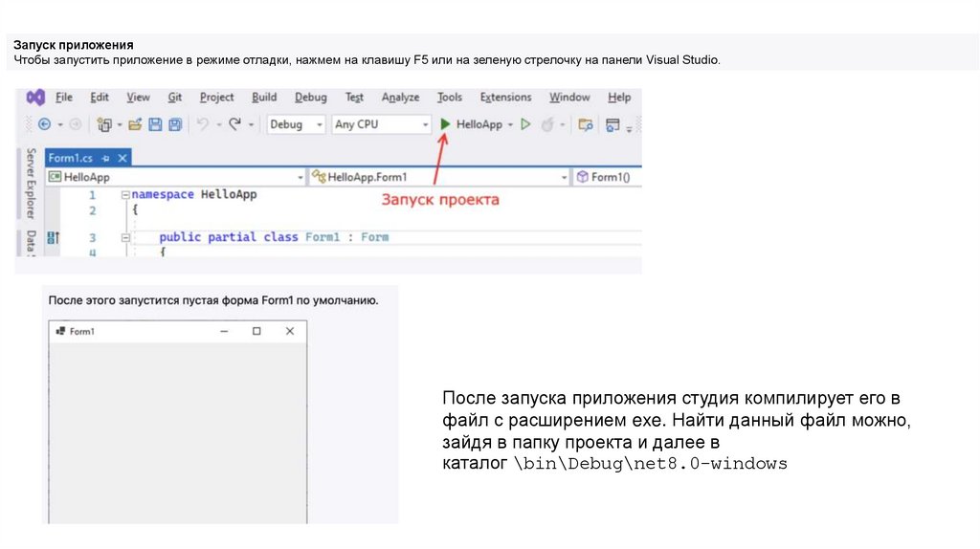Open the Git menu
The image size is (980, 549).
175,97
